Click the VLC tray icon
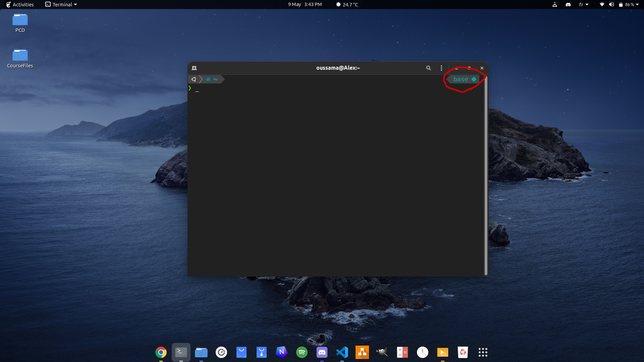This screenshot has height=362, width=644. pos(555,4)
